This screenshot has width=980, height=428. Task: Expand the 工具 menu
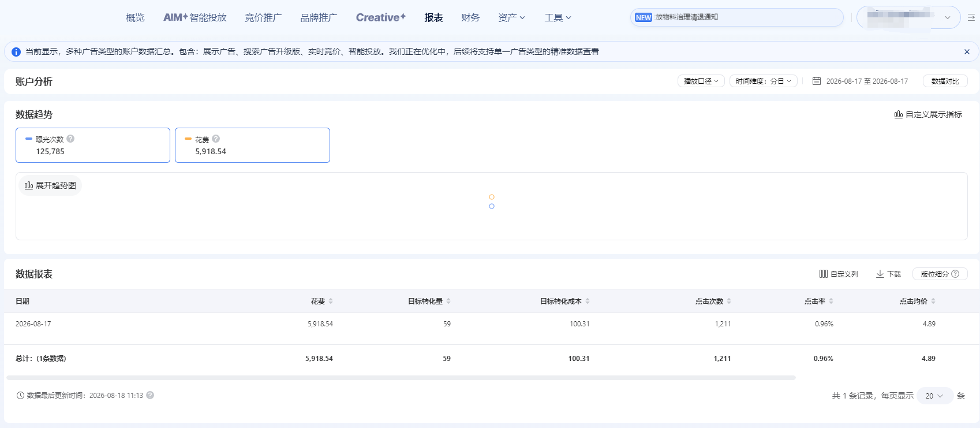click(x=558, y=18)
